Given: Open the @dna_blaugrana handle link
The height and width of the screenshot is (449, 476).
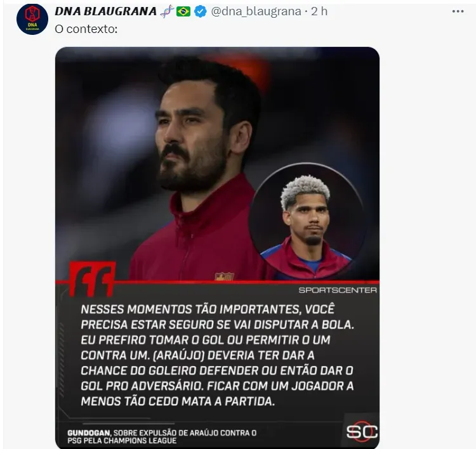Looking at the screenshot, I should click(x=256, y=11).
